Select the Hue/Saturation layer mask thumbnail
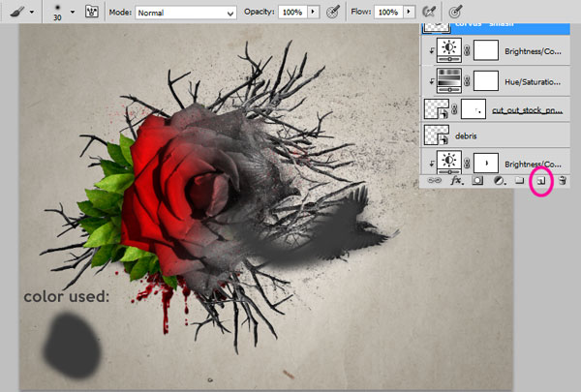 point(485,79)
